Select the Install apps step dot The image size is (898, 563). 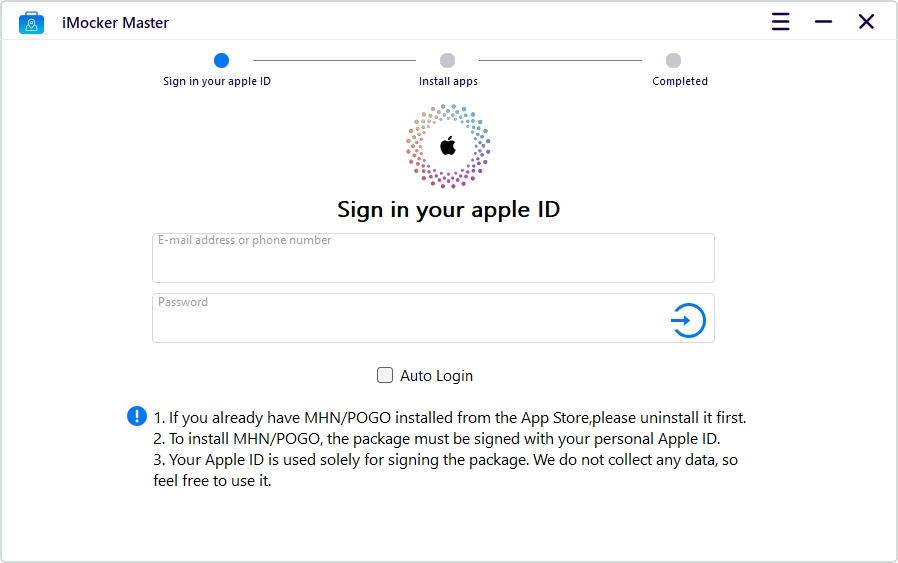point(447,60)
